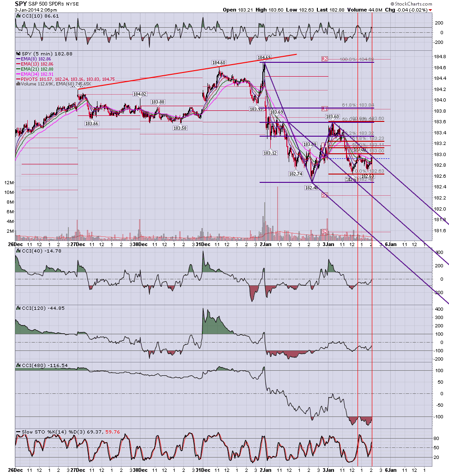Click the 'Volume 44.8M' value in header
Screen dimensions: 449x476
pyautogui.click(x=364, y=10)
